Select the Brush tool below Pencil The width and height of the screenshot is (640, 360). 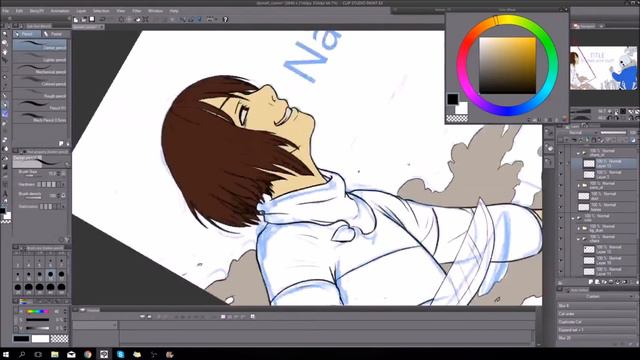4,123
